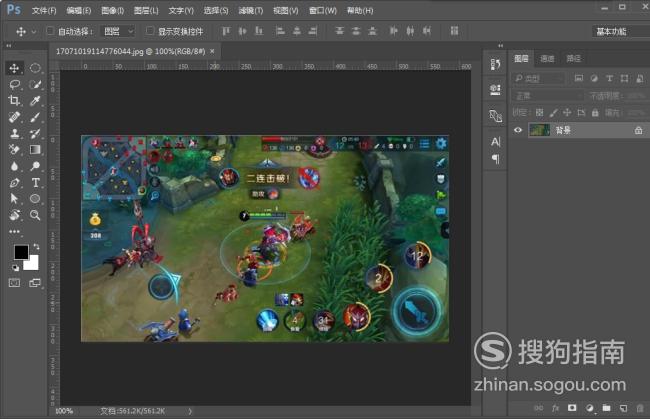Open the blend mode dropdown
650x419 pixels.
point(548,96)
